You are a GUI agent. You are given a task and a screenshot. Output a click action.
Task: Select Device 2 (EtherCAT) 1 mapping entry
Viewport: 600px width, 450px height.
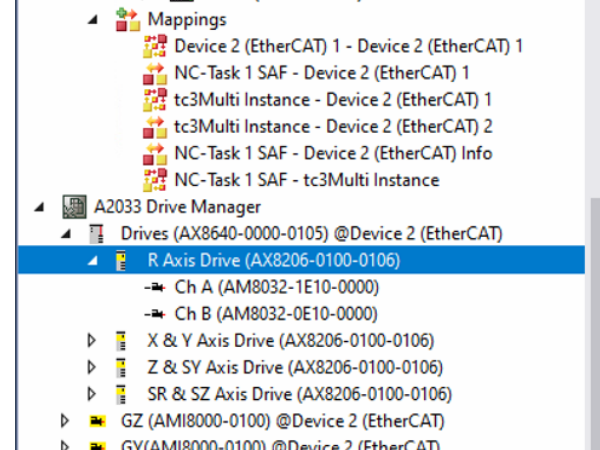coord(348,46)
